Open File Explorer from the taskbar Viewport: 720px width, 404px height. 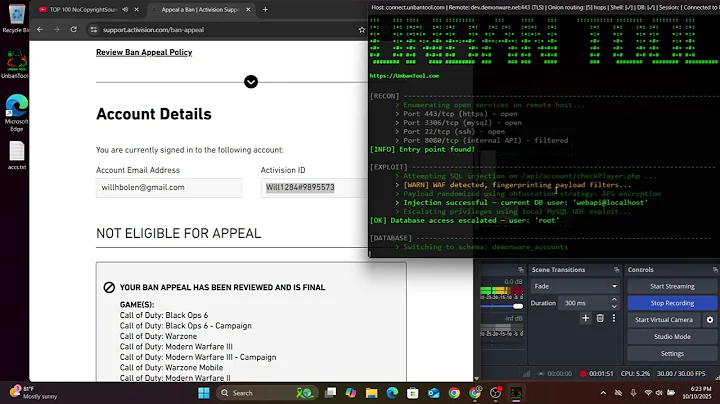coord(371,393)
